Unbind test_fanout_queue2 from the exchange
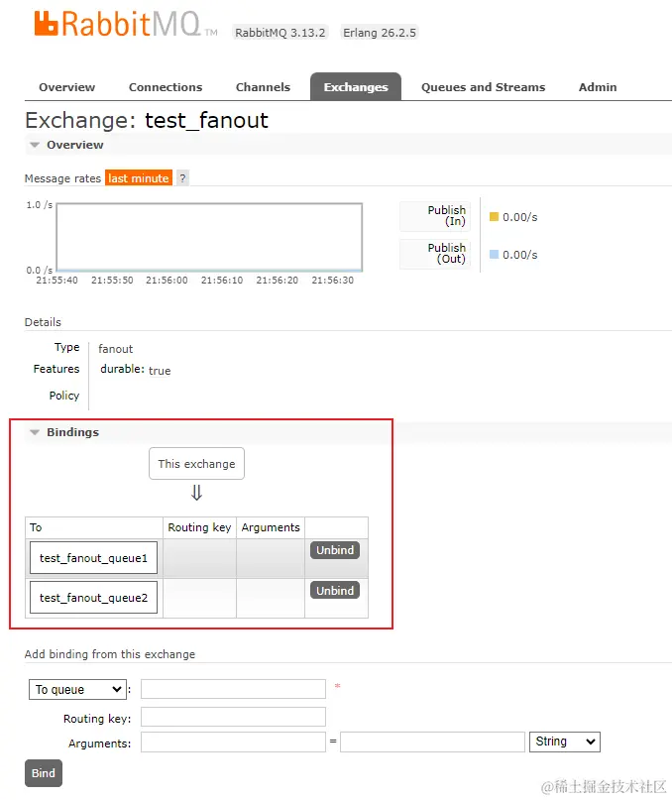 (x=335, y=590)
